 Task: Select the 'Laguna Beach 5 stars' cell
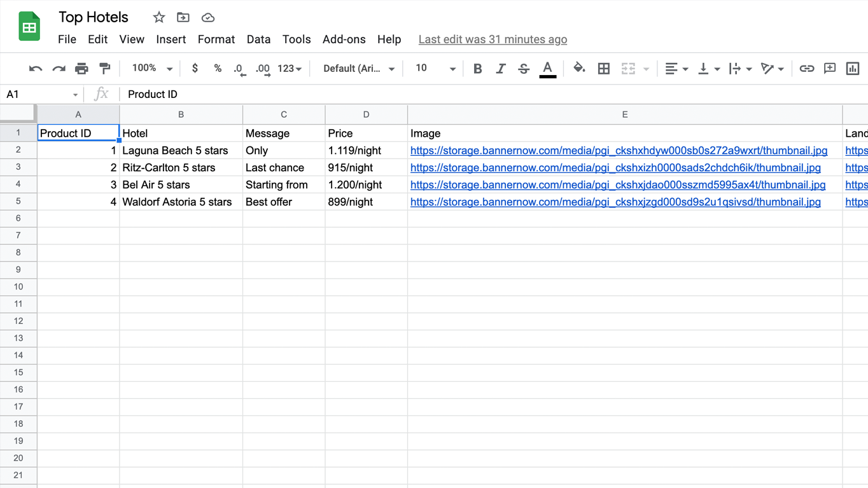click(x=181, y=150)
